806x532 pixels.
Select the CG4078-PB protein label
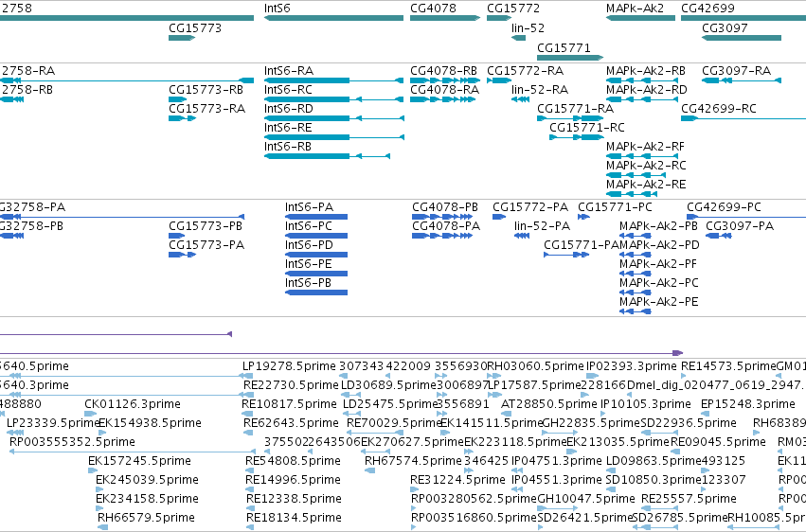coord(445,207)
